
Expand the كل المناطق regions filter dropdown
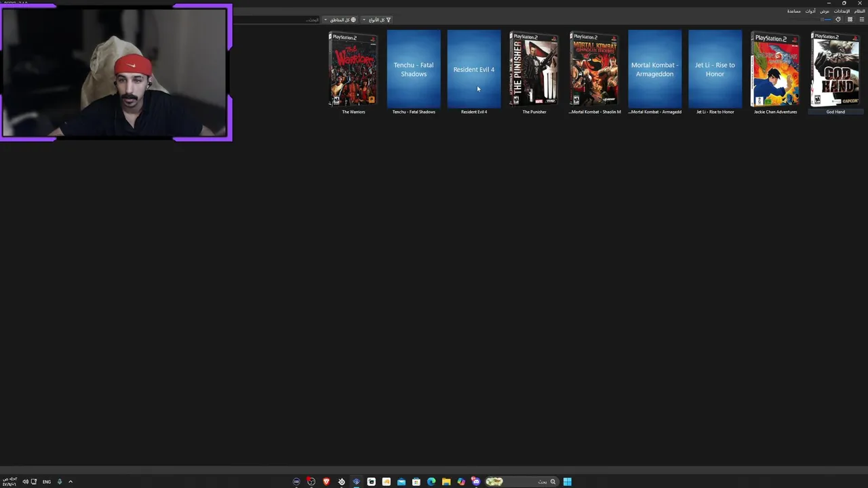point(339,20)
